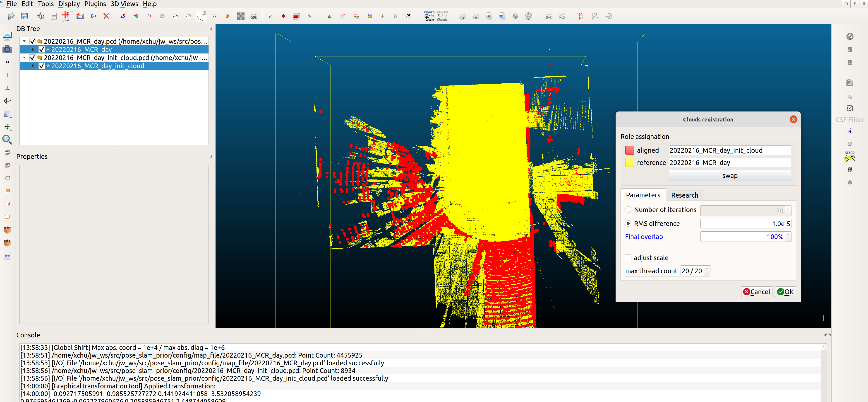Open the M3C2 plugin icon
The width and height of the screenshot is (868, 402).
tap(849, 156)
